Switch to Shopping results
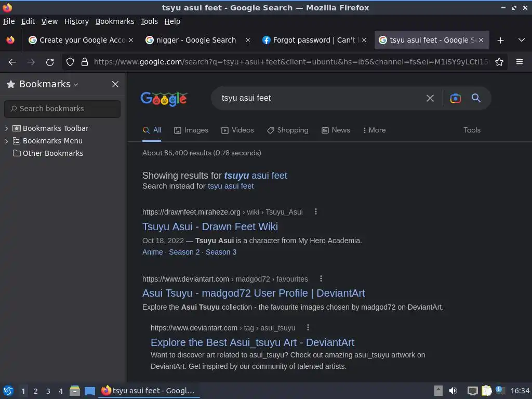The image size is (532, 399). [x=288, y=130]
